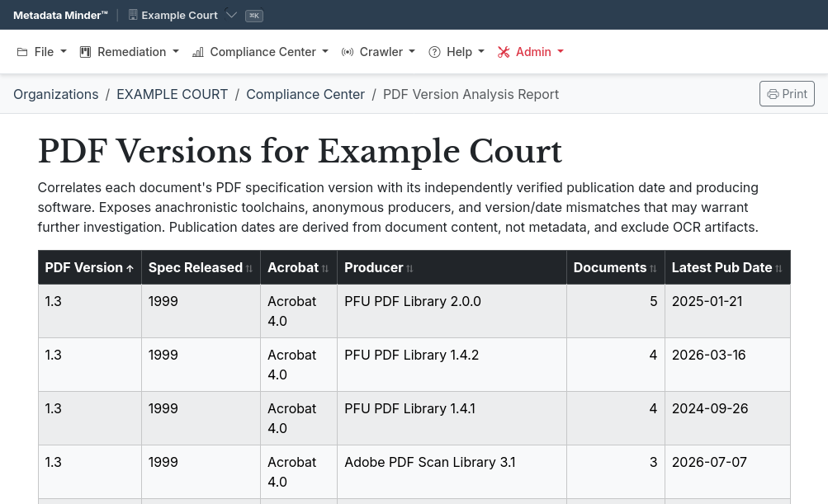Click PDF Version Analysis Report breadcrumb text
This screenshot has width=828, height=504.
[x=471, y=95]
